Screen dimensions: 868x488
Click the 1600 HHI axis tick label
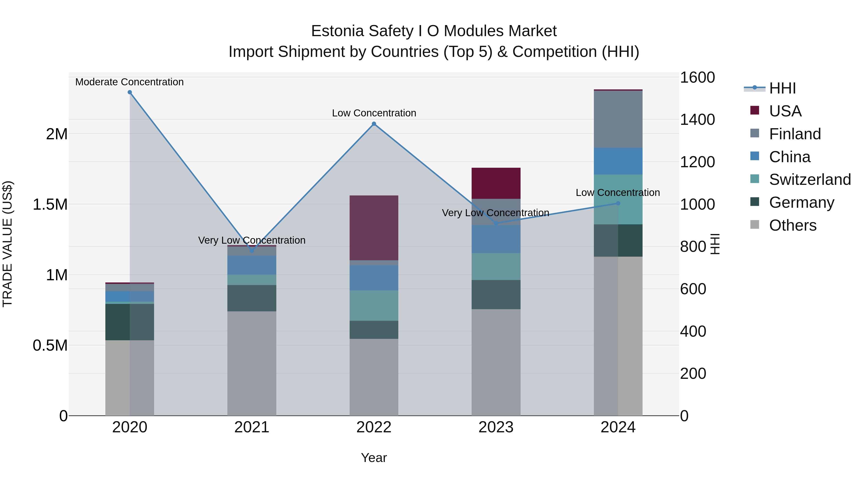click(x=698, y=77)
